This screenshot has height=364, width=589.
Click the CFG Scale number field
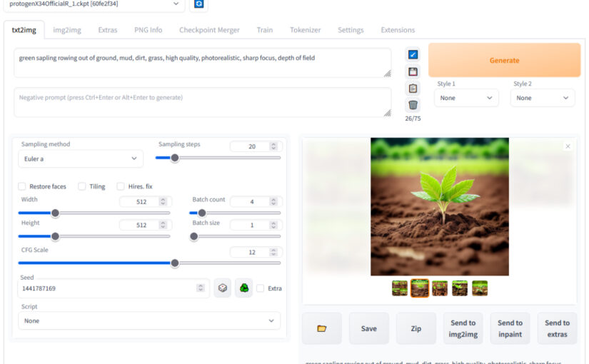[256, 252]
